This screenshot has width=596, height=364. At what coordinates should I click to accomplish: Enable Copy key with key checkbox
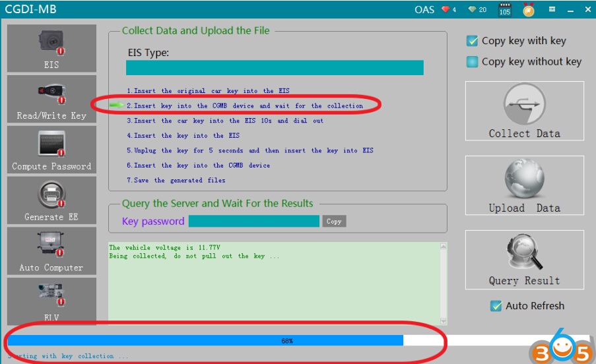(x=472, y=41)
